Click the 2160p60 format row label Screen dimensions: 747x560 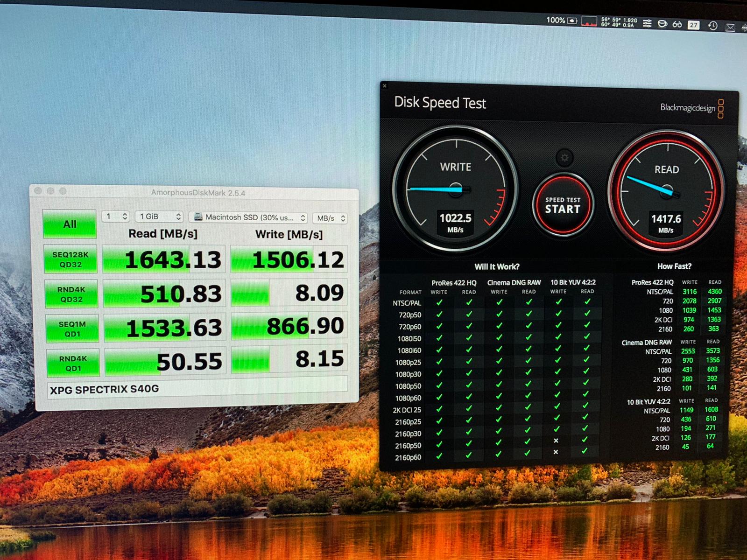coord(408,458)
